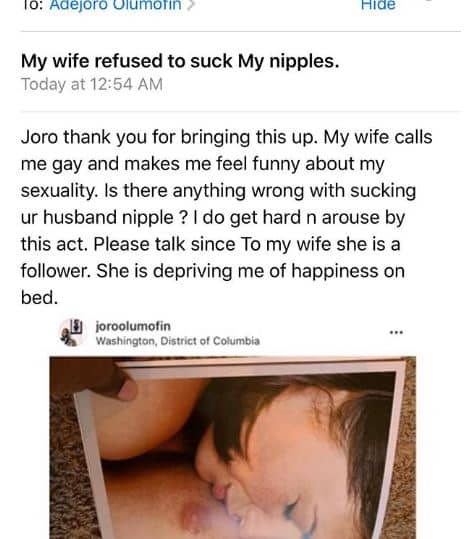Hide the message header details
471x539 pixels.
(x=378, y=5)
